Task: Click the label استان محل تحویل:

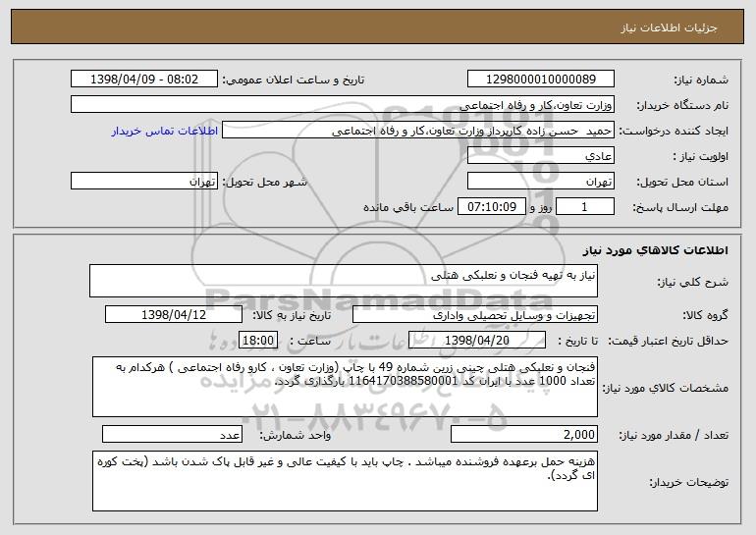Action: click(x=682, y=182)
